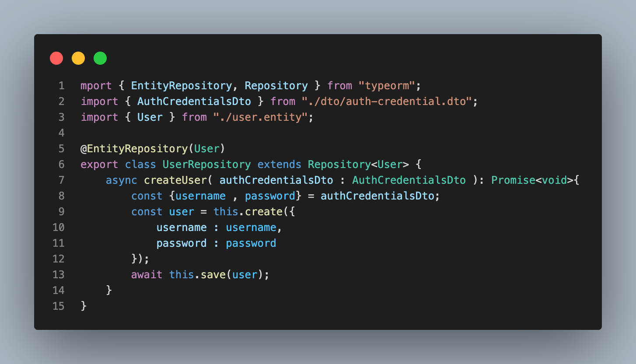Screen dimensions: 636x364
Task: Click the red close dot
Action: click(x=56, y=58)
